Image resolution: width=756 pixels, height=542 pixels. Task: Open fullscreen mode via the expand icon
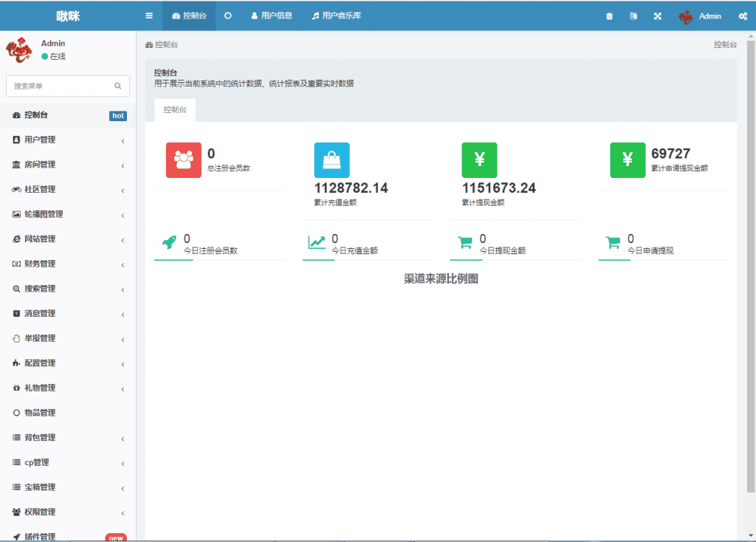pyautogui.click(x=657, y=15)
